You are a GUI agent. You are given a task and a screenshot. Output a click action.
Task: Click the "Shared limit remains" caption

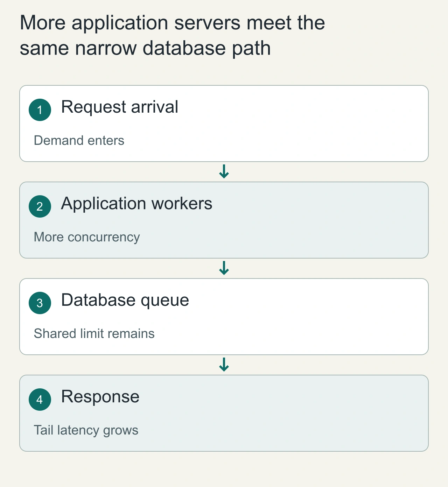[x=94, y=333]
